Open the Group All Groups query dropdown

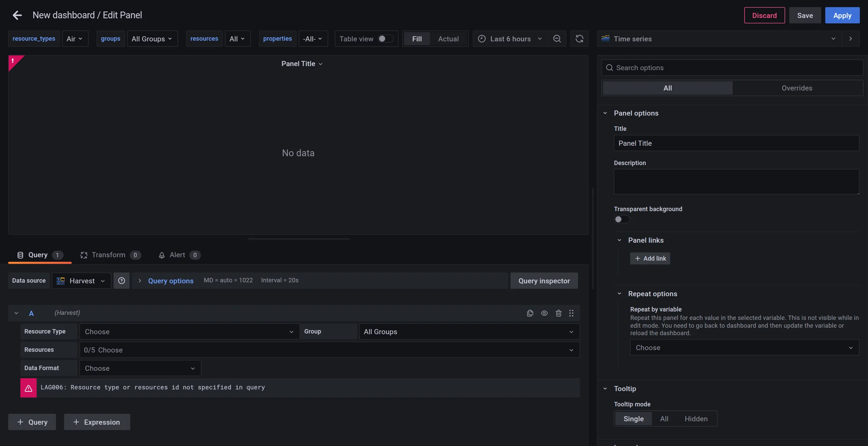click(469, 331)
